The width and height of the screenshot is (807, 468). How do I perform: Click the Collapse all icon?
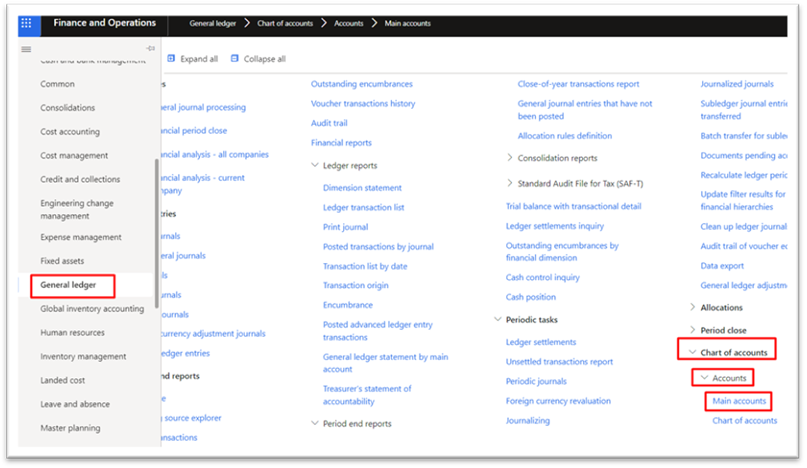(235, 59)
